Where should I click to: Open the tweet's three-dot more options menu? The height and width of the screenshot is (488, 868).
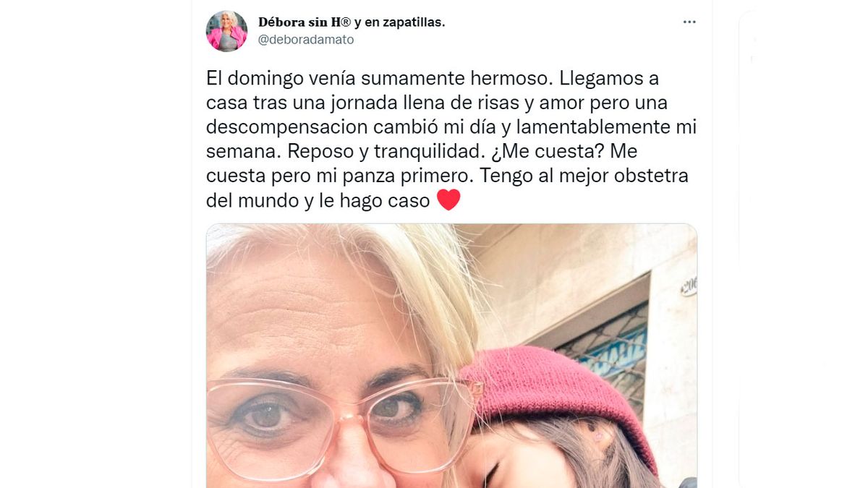[689, 22]
